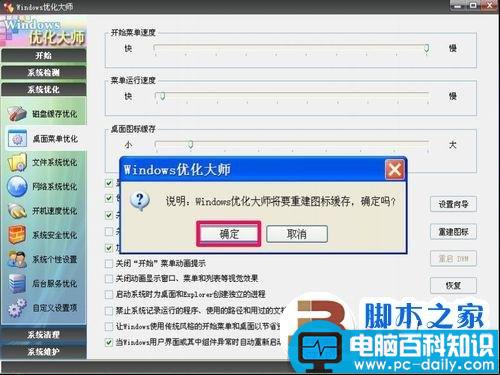
Task: Check 关闭动画显示窗口、菜单和列表等视觉效果
Action: coord(109,279)
